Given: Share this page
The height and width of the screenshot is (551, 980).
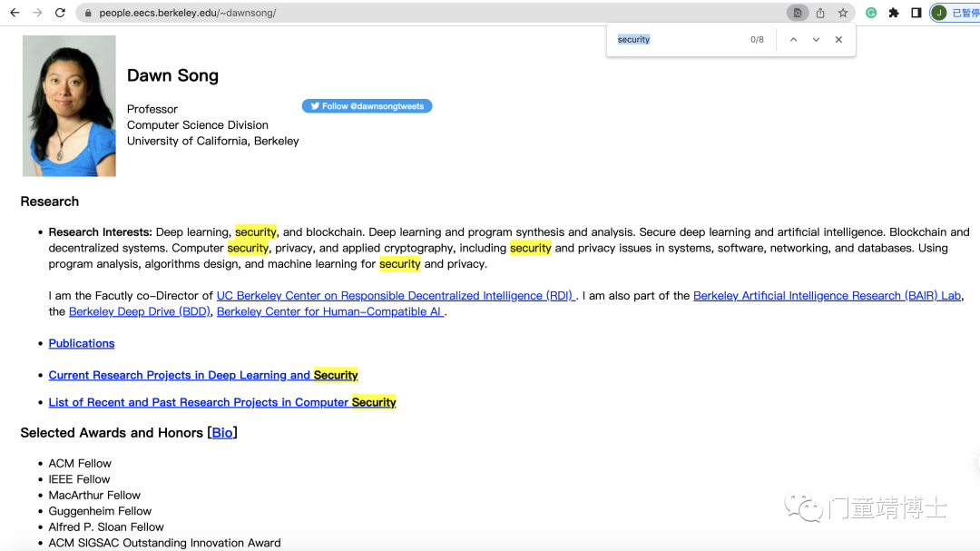Looking at the screenshot, I should 820,13.
